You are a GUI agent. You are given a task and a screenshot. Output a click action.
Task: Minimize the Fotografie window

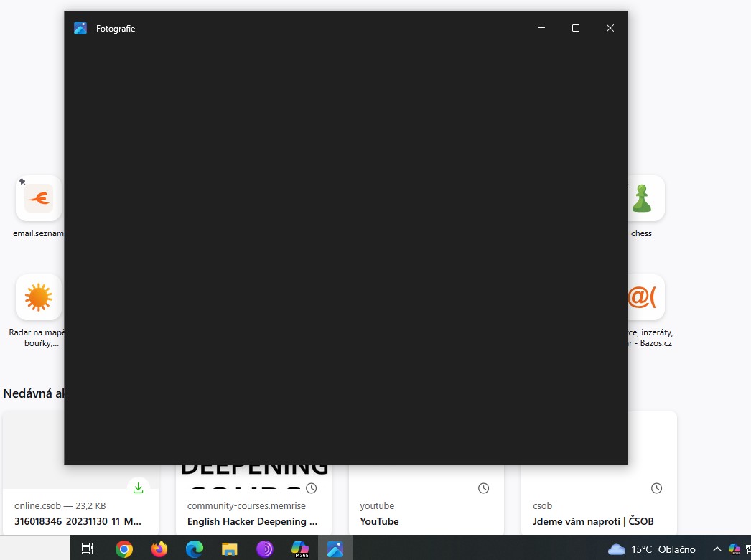541,28
